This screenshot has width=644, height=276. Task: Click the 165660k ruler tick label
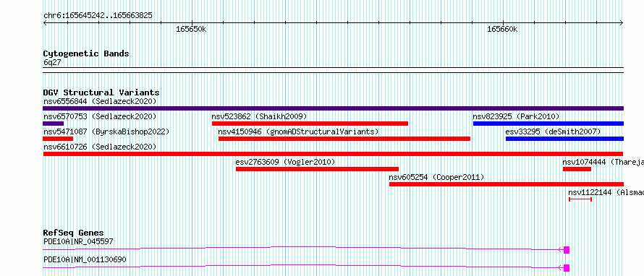tap(502, 30)
